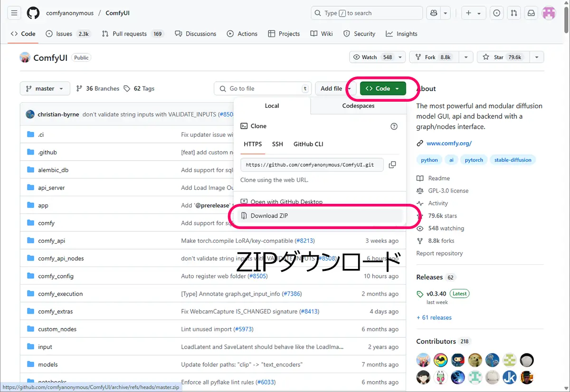570x392 pixels.
Task: Expand the Star lists dropdown arrow
Action: click(537, 57)
